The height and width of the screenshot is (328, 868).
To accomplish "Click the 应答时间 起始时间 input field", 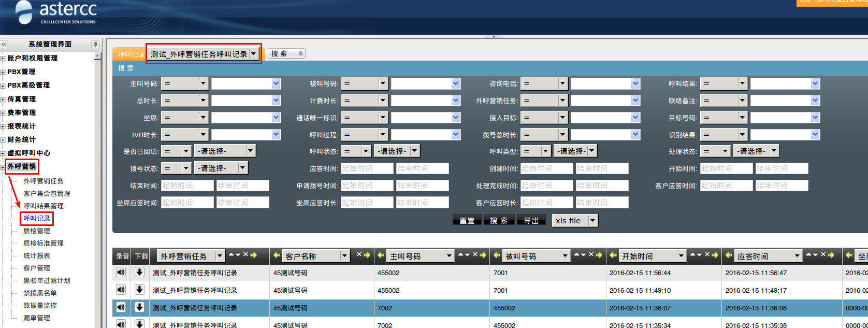I will (x=367, y=168).
